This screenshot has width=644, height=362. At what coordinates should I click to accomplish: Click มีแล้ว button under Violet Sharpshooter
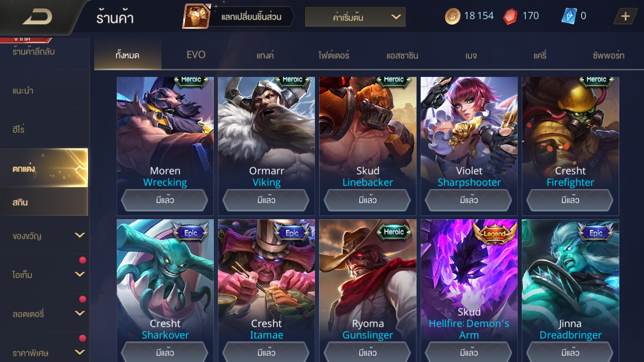click(469, 200)
